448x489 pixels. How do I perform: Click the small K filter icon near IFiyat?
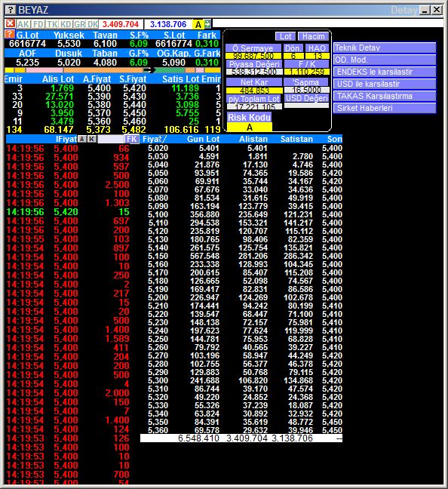(x=92, y=139)
